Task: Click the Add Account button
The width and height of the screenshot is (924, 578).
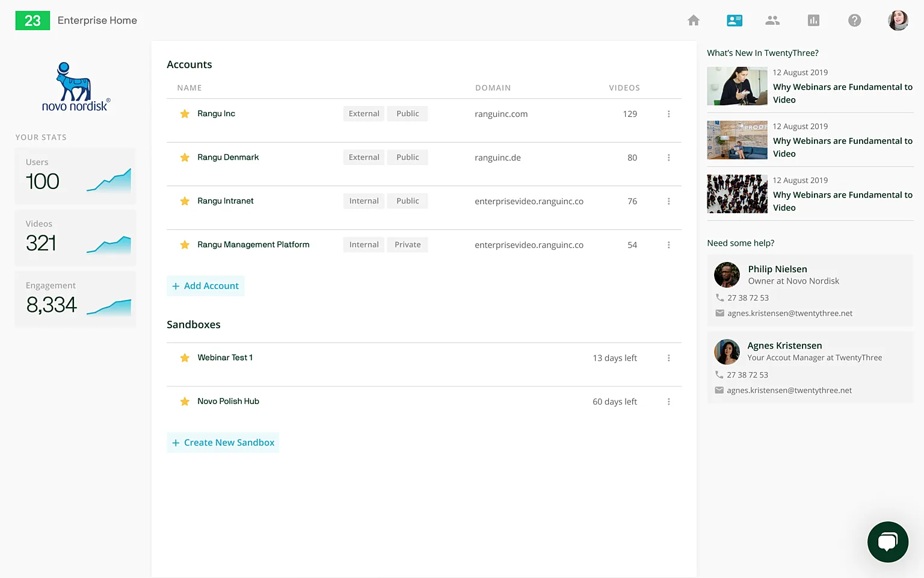Action: (x=206, y=286)
